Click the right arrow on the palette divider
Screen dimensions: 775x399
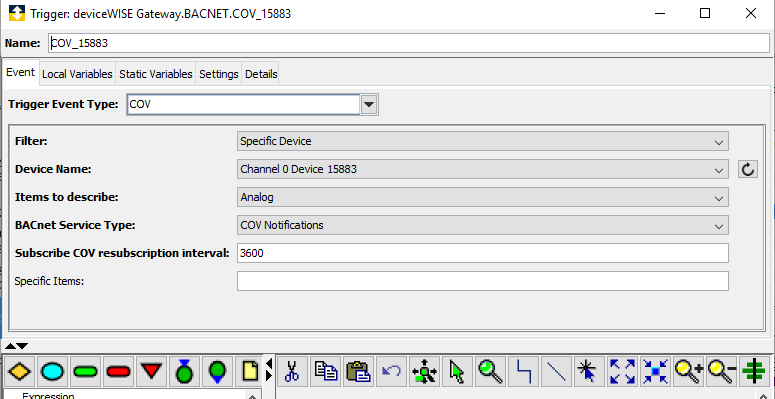coord(269,376)
